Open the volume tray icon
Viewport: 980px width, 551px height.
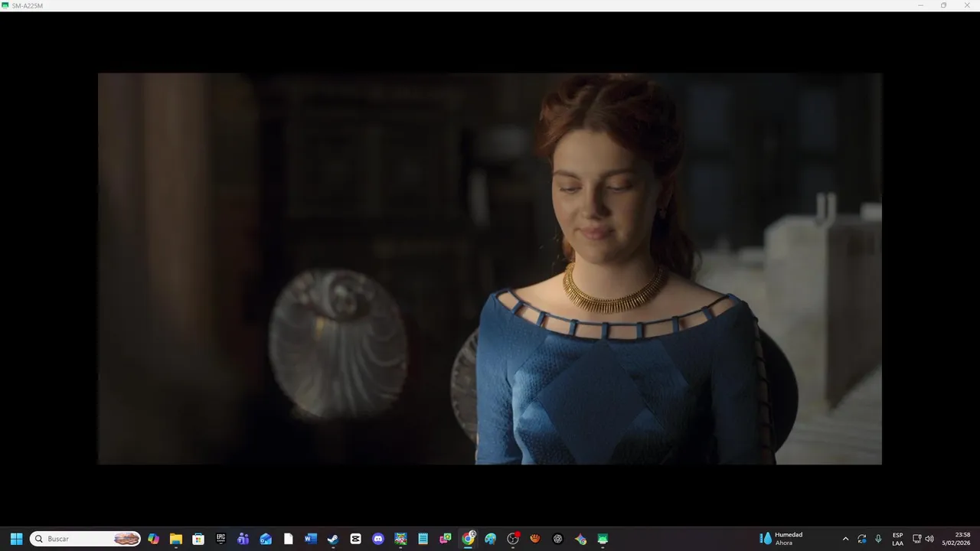click(929, 539)
